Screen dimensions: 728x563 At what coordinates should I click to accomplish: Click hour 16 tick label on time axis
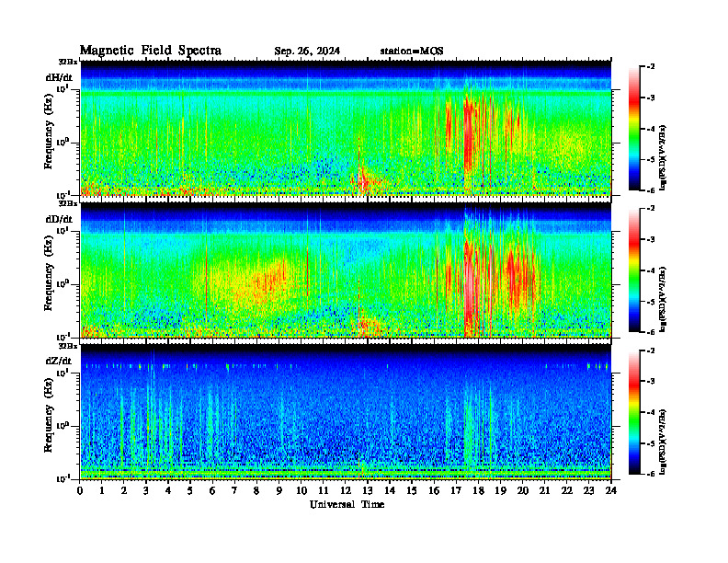(434, 490)
